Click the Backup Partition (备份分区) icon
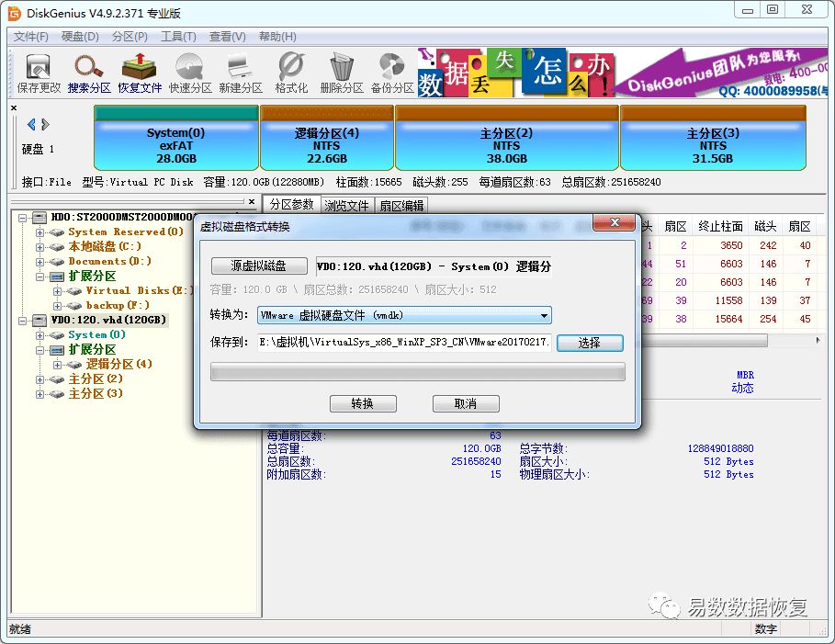Screen dimensions: 835x644 392,73
